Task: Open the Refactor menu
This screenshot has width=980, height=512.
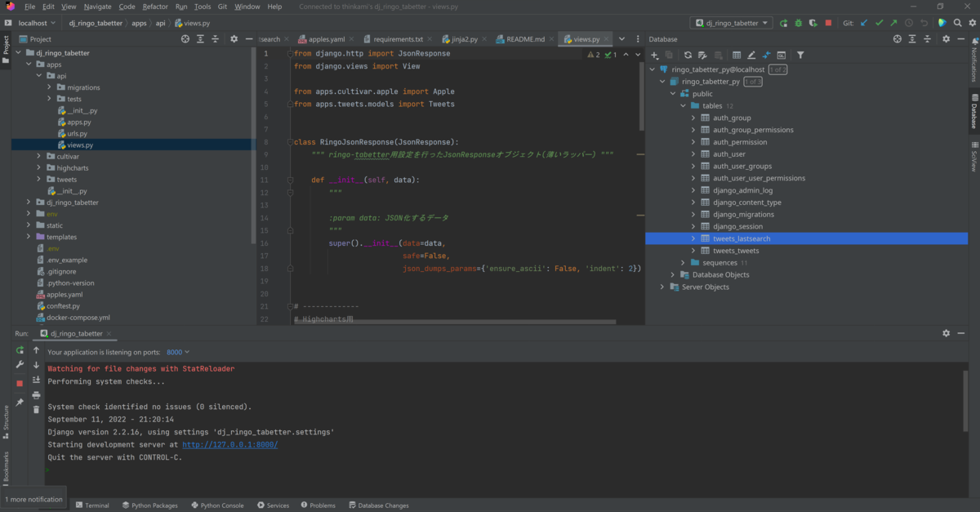Action: click(x=155, y=7)
